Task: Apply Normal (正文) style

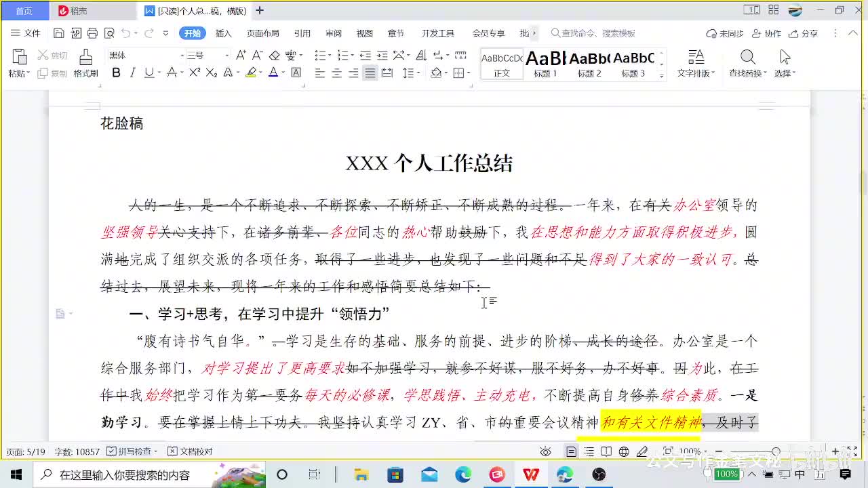Action: 502,64
